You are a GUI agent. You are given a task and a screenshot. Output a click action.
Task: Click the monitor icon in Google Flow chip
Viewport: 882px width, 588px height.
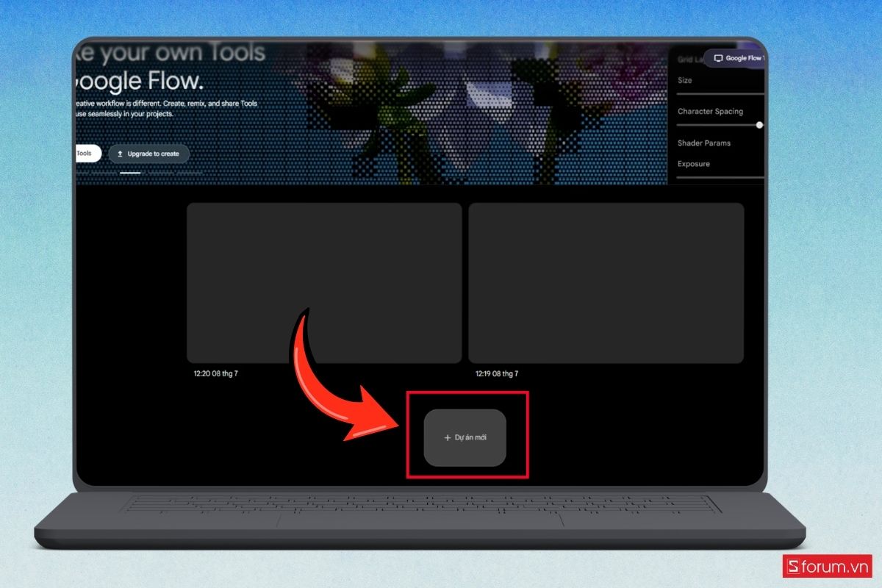pos(718,58)
